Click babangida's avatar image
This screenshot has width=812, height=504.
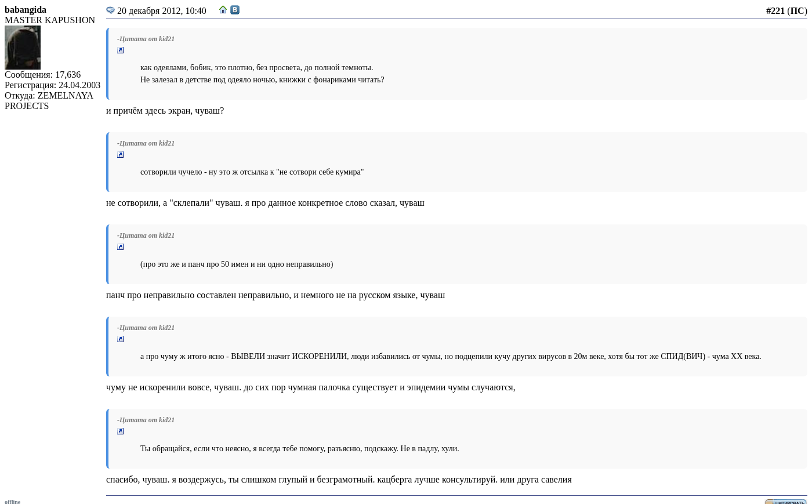pyautogui.click(x=23, y=48)
